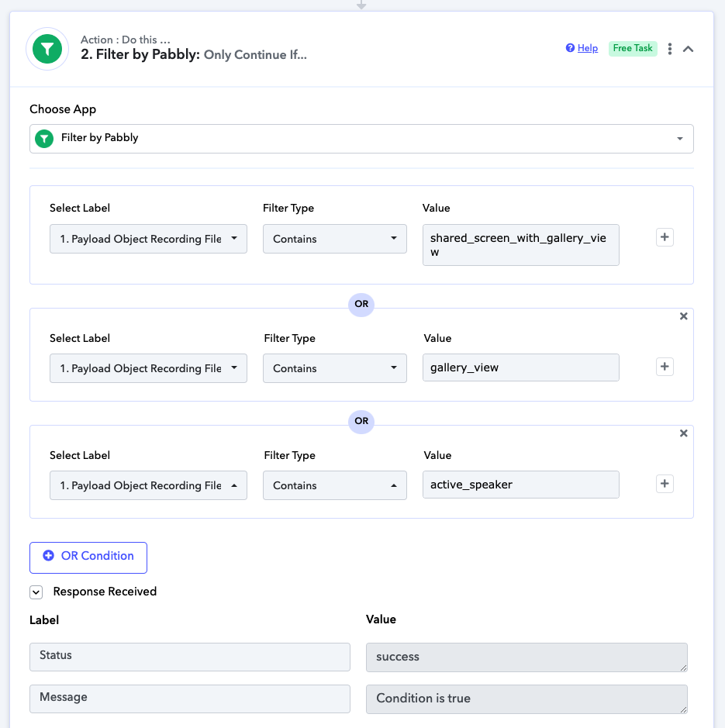Image resolution: width=725 pixels, height=728 pixels.
Task: Click the active_speaker value field
Action: pos(520,485)
